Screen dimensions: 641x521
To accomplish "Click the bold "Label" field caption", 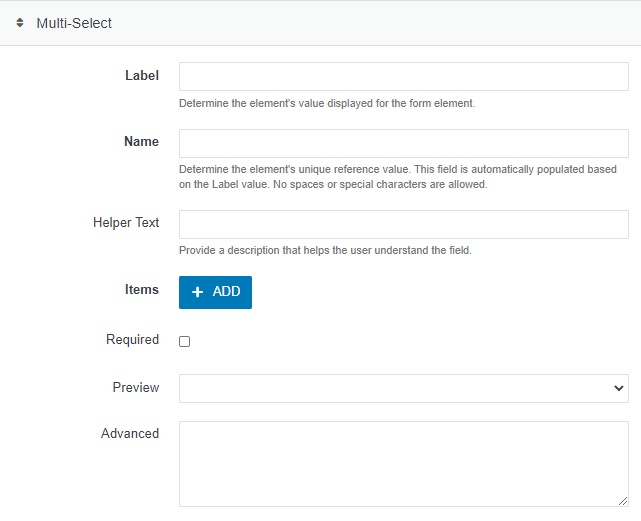I will tap(141, 76).
